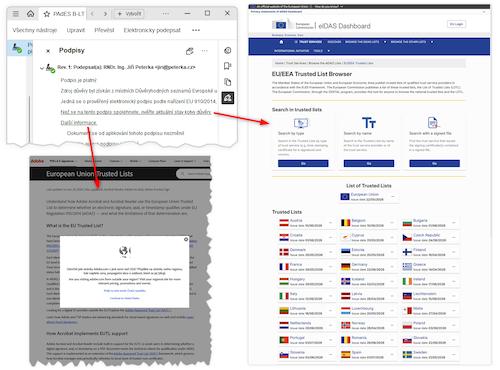Open the Všechny nástroje menu
The width and height of the screenshot is (500, 370).
[x=35, y=30]
